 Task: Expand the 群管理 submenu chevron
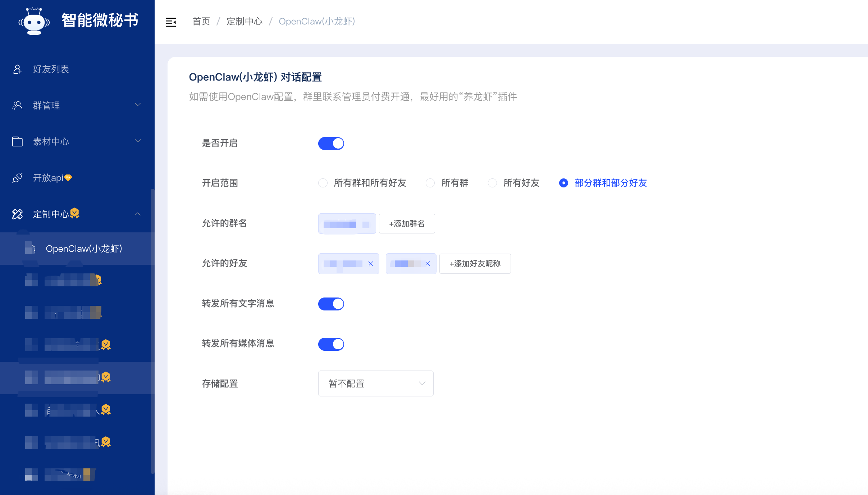tap(138, 105)
